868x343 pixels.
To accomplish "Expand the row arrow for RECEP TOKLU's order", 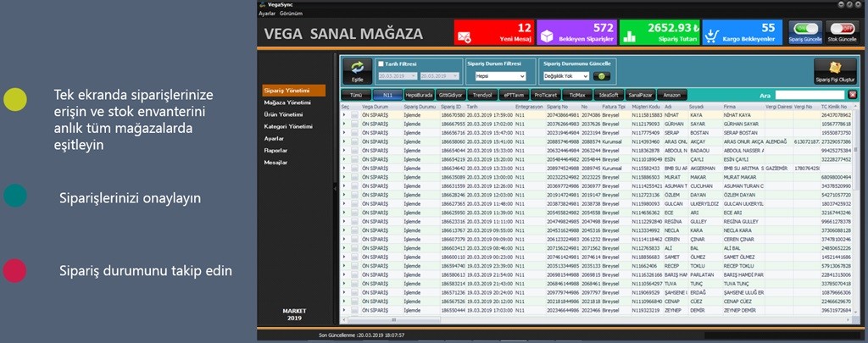I will click(x=344, y=266).
